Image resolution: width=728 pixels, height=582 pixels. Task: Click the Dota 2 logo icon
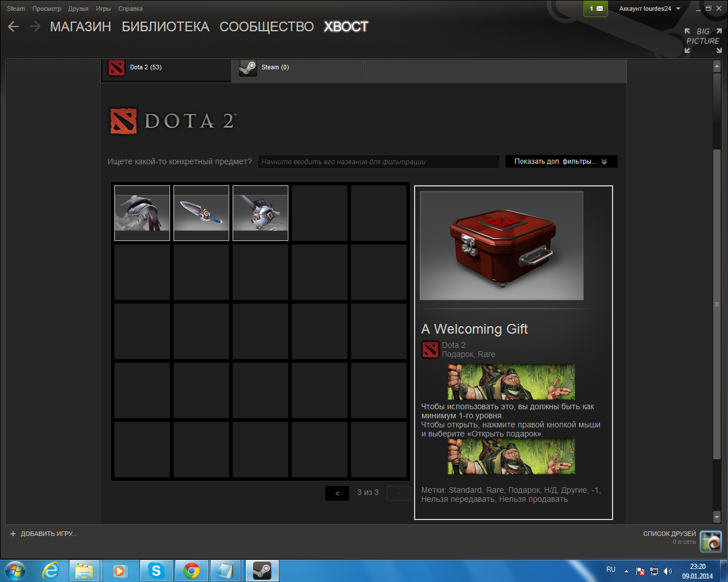[x=123, y=121]
